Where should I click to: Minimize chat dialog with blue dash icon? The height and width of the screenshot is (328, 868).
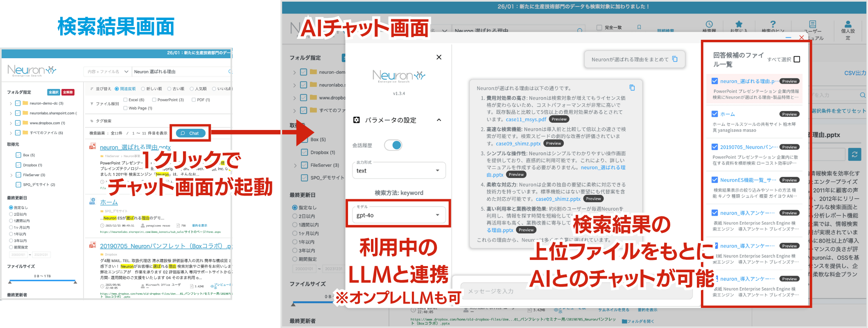coord(789,37)
